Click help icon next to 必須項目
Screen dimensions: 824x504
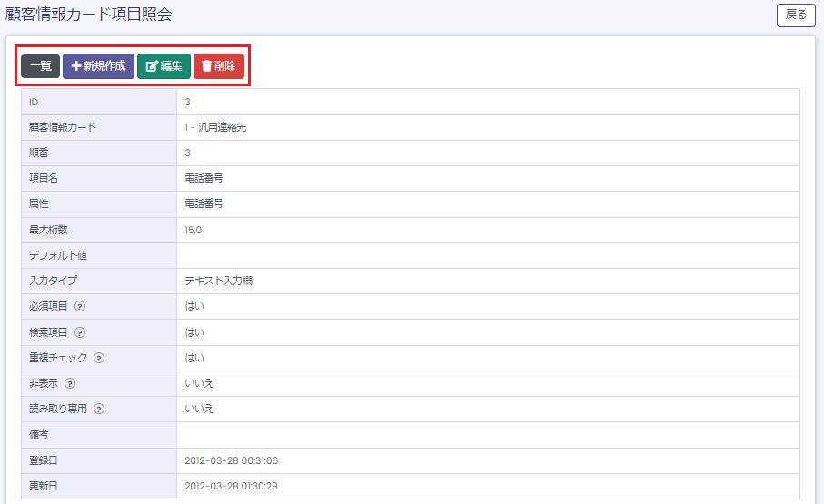[x=80, y=307]
